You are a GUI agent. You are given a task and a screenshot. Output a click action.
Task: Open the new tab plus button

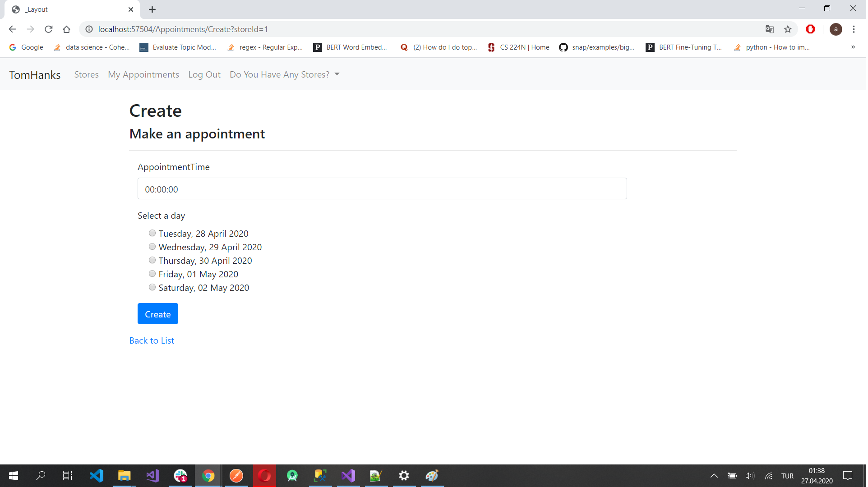(152, 9)
